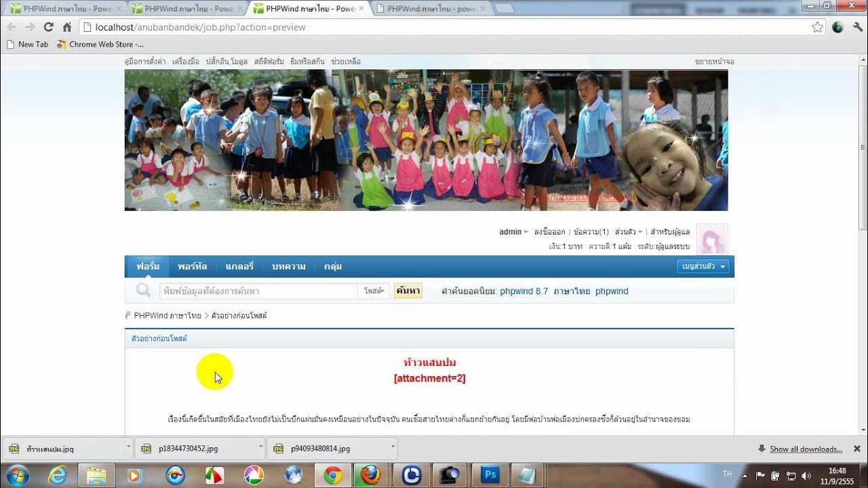The image size is (868, 488).
Task: Click the forum search input field
Action: point(258,291)
